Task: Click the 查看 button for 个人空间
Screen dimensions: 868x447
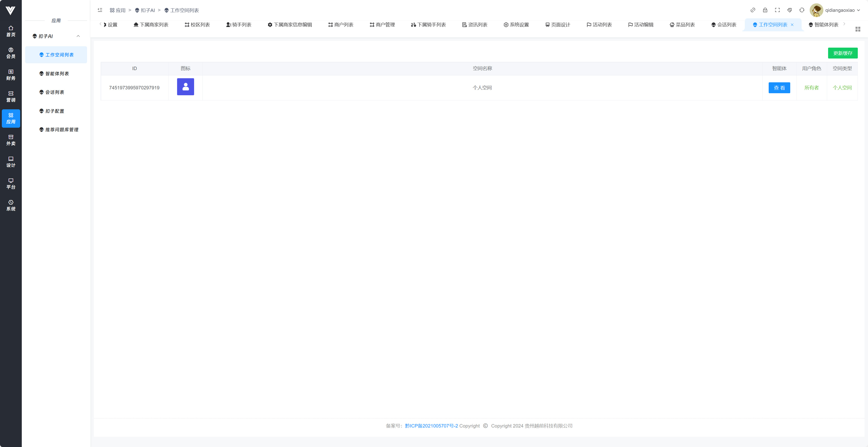Action: tap(779, 88)
